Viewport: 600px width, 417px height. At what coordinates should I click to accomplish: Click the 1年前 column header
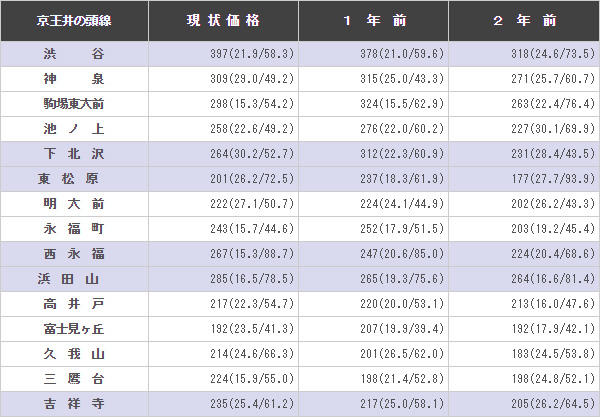click(x=373, y=20)
